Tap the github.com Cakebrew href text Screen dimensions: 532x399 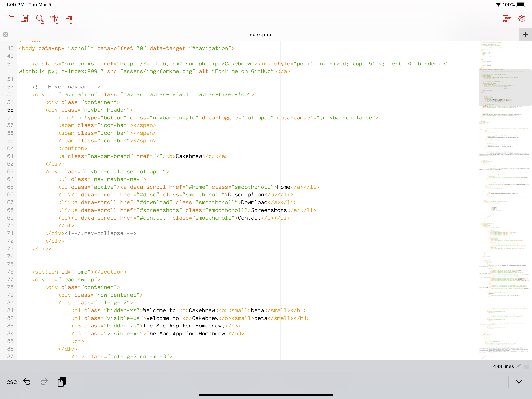point(187,64)
